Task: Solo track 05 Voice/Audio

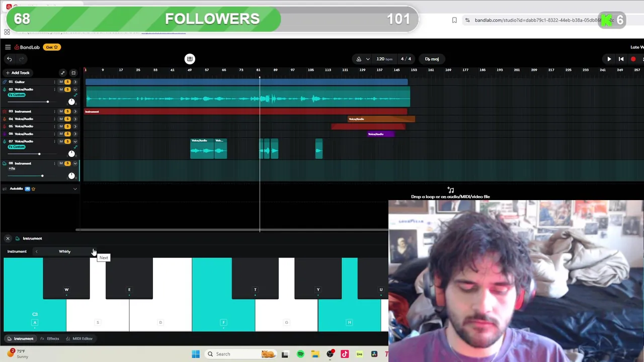Action: [x=67, y=126]
